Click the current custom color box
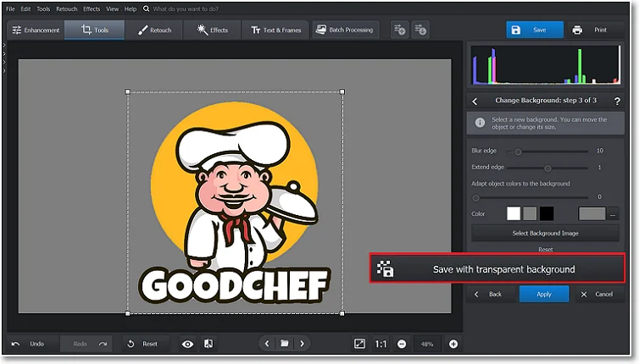Screen dimensions: 639x364 coord(592,213)
